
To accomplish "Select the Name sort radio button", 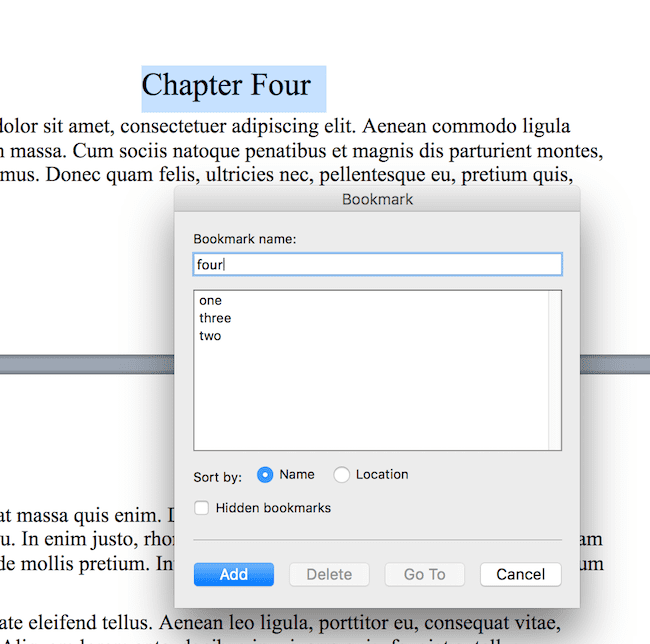I will [x=265, y=475].
